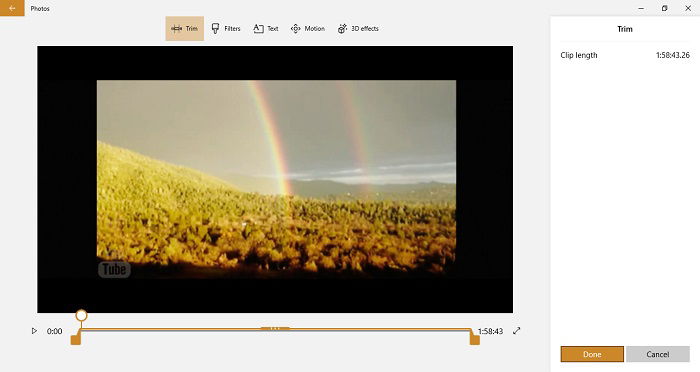Click the clip length value 1:58:43.26

672,55
